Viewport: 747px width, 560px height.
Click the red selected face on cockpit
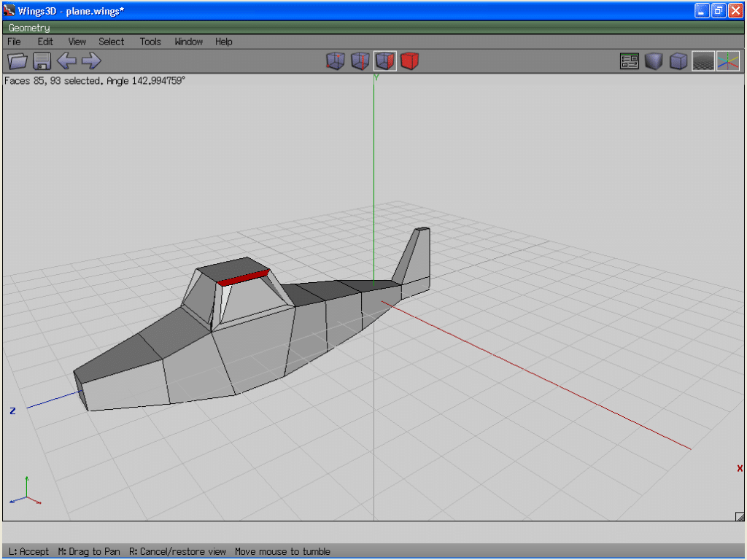point(244,278)
